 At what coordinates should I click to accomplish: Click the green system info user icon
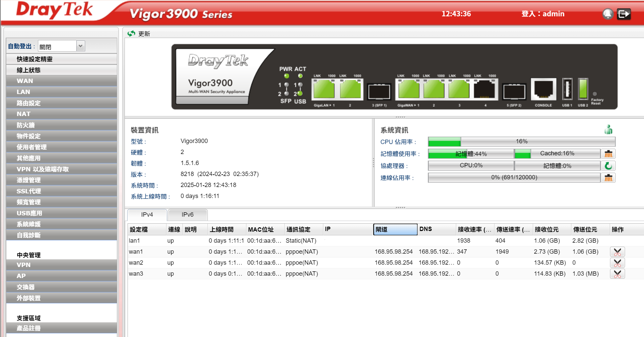coord(608,129)
